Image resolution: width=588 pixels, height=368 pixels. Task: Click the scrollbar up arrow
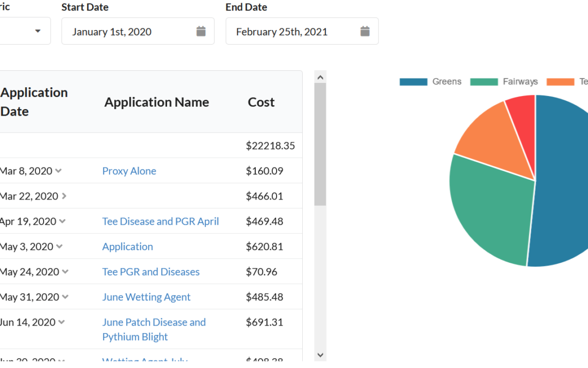pyautogui.click(x=320, y=77)
